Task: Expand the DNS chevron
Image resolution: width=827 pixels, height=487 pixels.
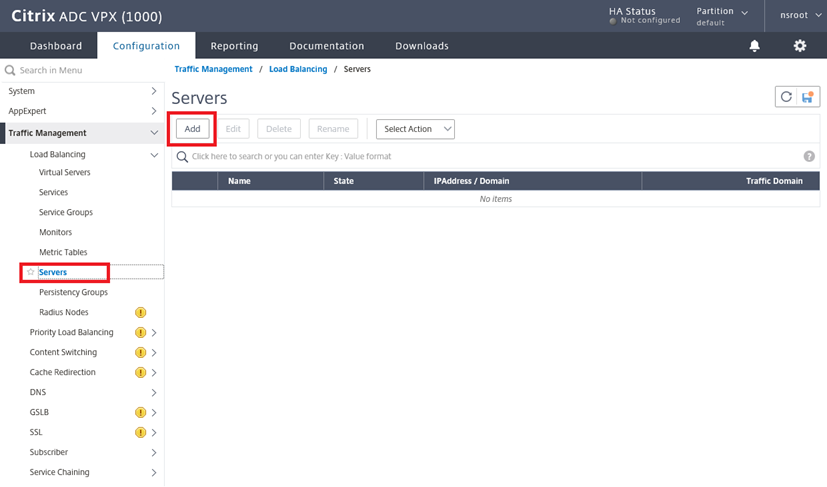Action: [154, 393]
